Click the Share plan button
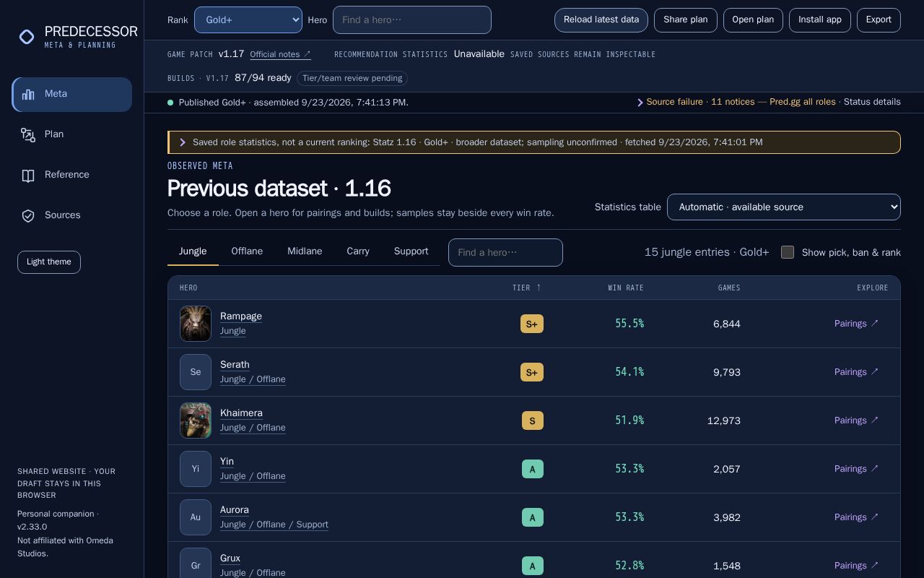924x578 pixels. click(x=686, y=20)
